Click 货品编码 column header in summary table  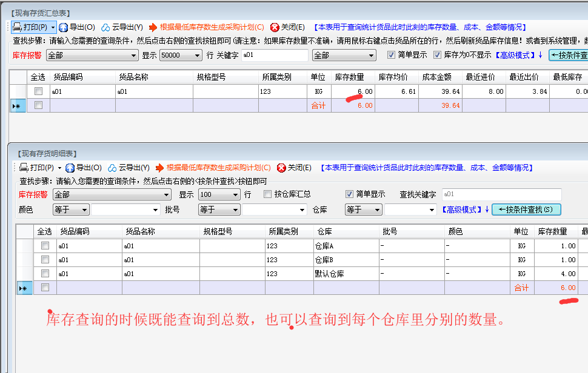[x=68, y=77]
